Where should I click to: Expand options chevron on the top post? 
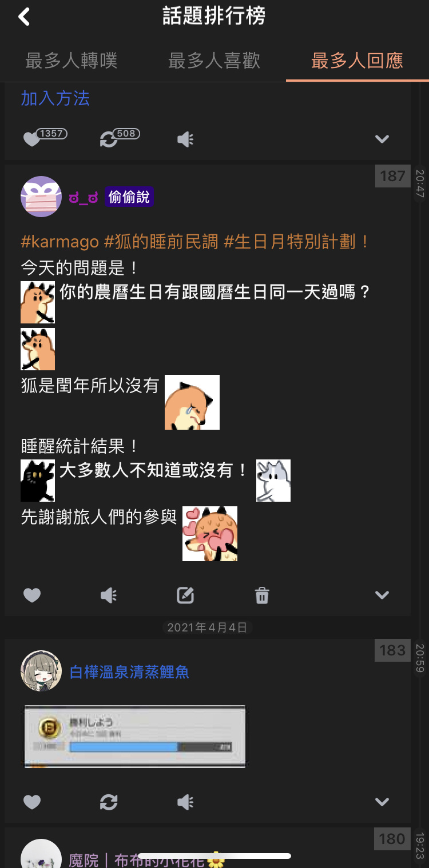point(382,139)
